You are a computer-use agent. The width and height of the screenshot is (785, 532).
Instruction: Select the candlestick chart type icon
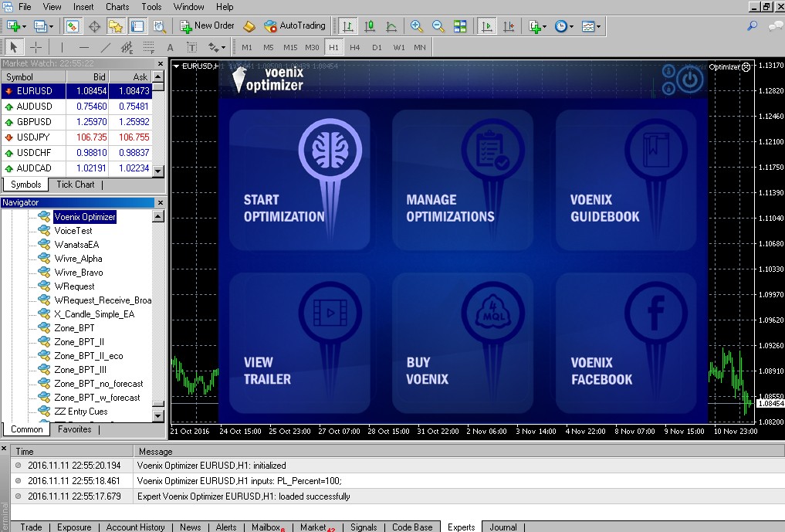[370, 26]
